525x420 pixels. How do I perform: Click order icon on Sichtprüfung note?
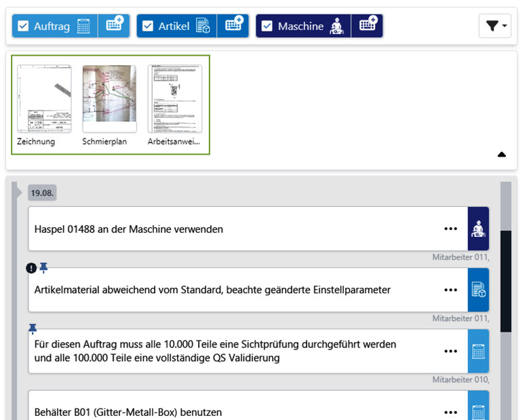(478, 351)
